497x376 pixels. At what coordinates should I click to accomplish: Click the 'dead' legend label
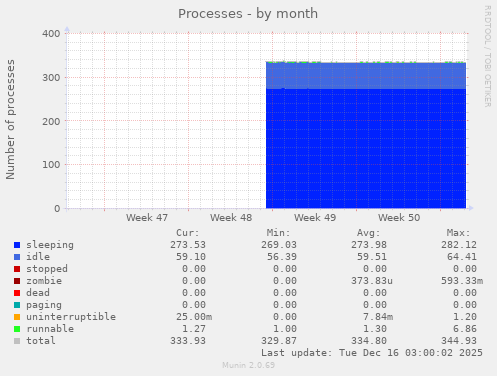[x=38, y=293]
